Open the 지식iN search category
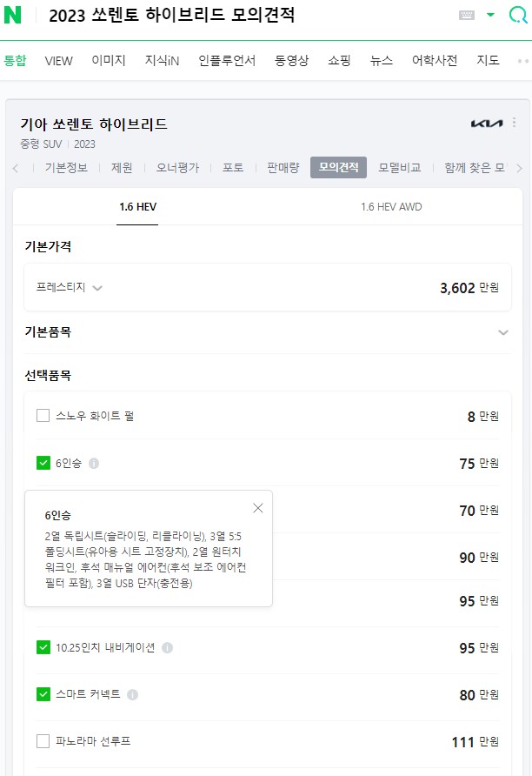 [x=163, y=61]
